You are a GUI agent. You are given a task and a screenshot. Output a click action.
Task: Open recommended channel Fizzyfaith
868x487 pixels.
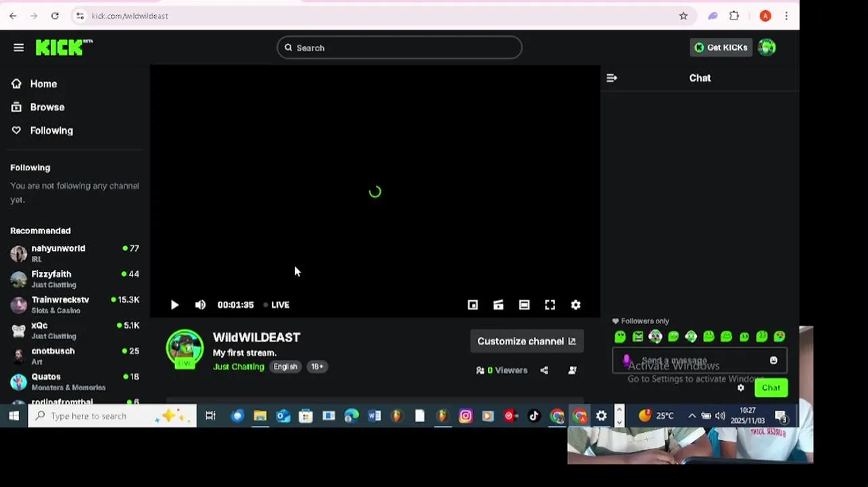[74, 279]
